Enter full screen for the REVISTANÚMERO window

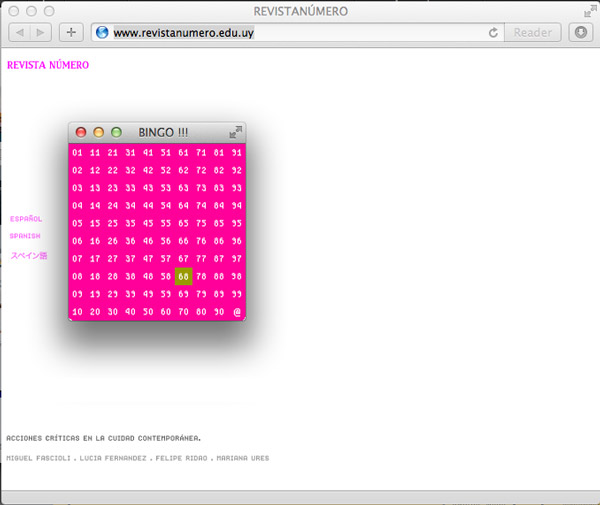click(588, 11)
